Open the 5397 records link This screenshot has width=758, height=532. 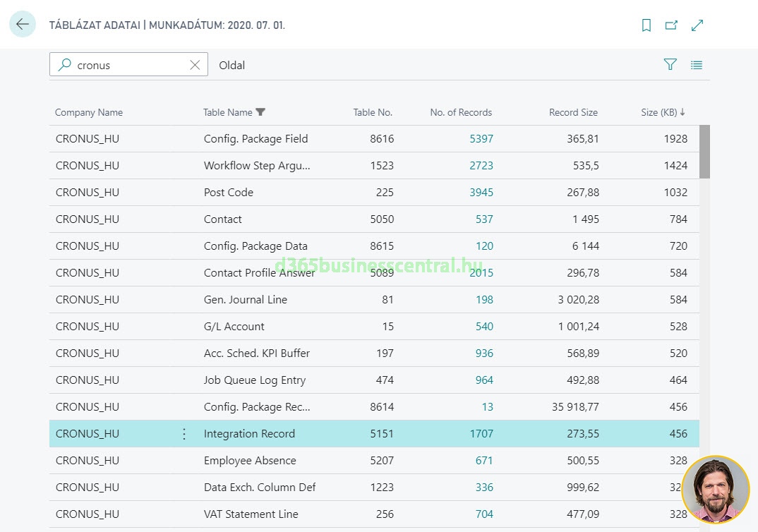tap(481, 139)
